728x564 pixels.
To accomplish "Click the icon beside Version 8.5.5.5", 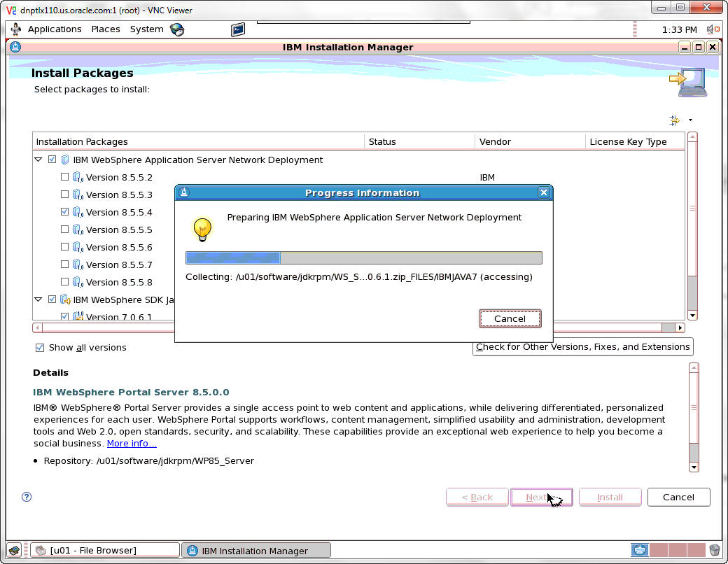I will click(78, 230).
